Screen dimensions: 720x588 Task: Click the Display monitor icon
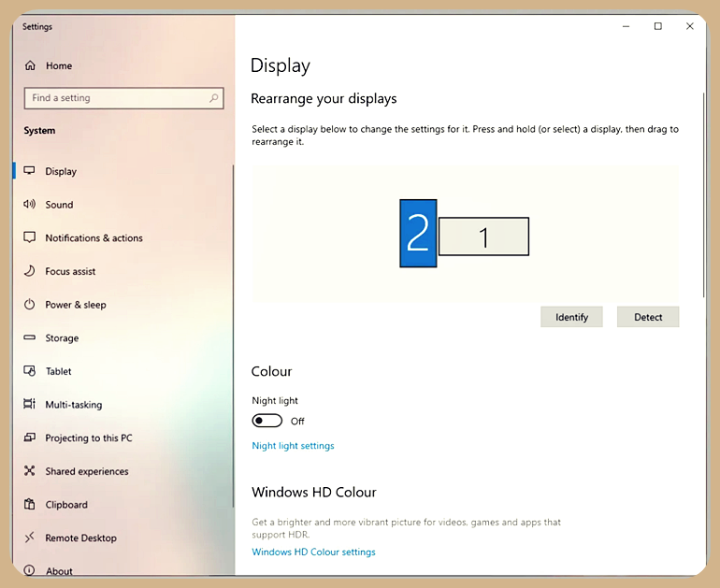coord(29,171)
